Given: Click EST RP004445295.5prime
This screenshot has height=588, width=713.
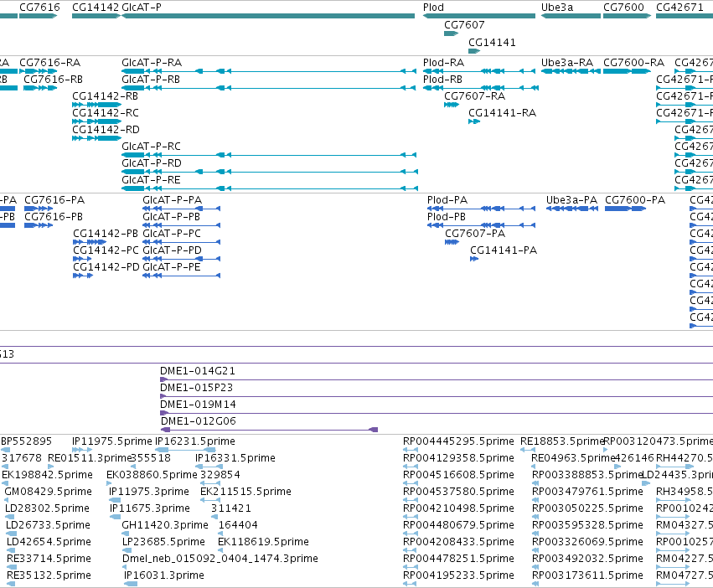Looking at the screenshot, I should (x=411, y=450).
